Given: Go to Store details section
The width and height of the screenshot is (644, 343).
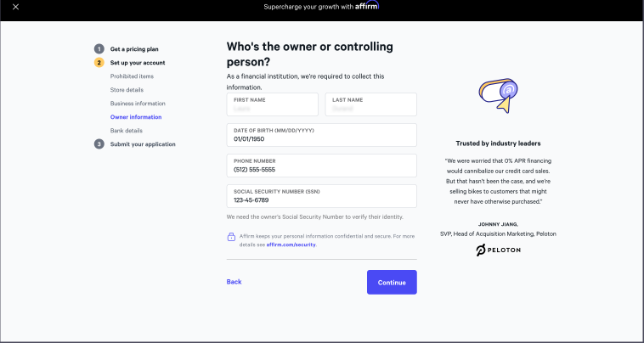Looking at the screenshot, I should coord(127,90).
